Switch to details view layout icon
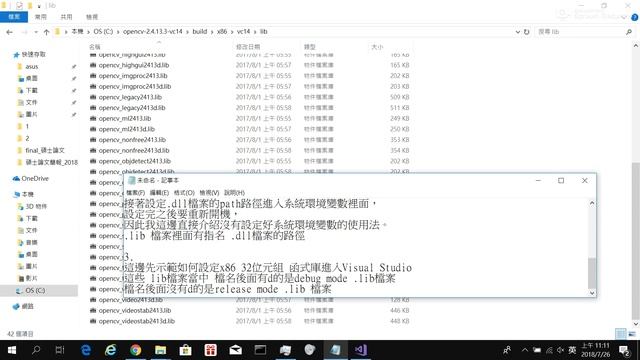The height and width of the screenshot is (360, 640). click(620, 333)
